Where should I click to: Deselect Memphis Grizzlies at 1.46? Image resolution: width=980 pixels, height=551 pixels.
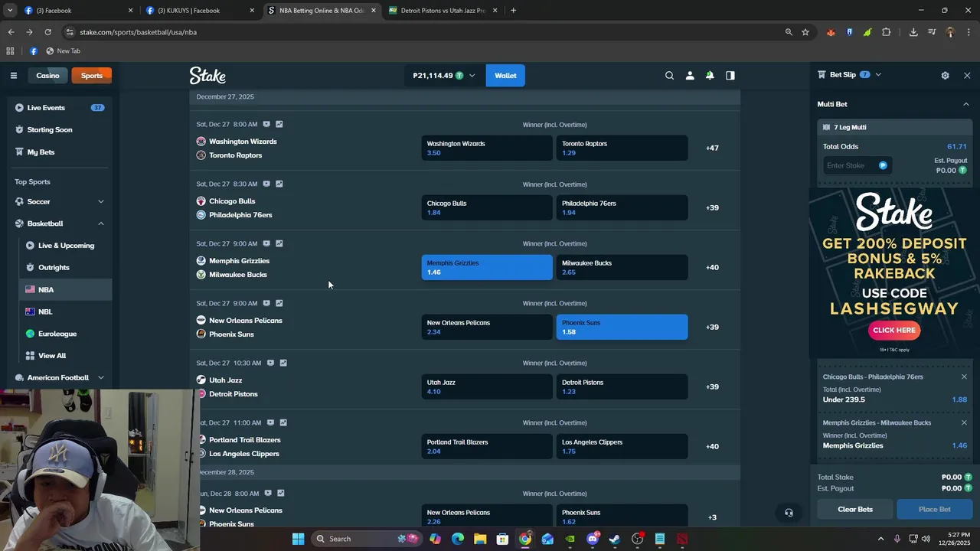click(x=487, y=267)
